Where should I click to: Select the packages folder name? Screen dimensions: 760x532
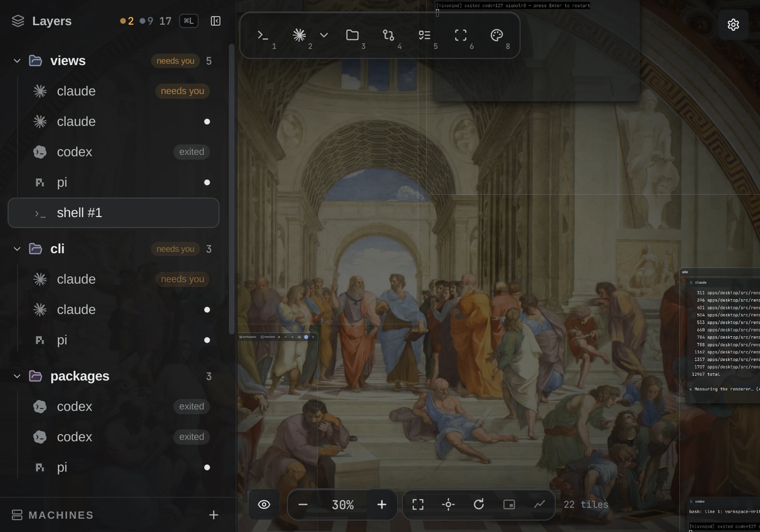(x=80, y=377)
